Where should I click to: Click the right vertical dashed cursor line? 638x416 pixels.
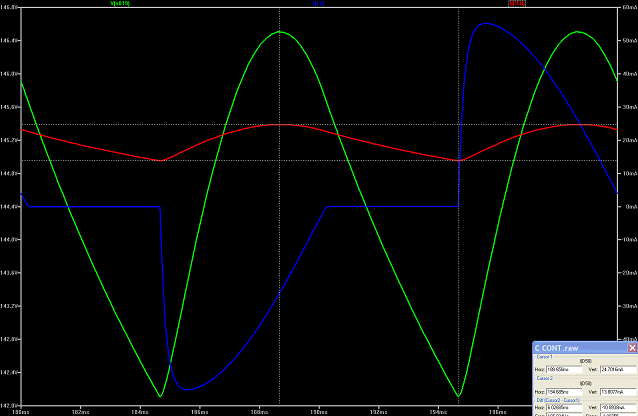tap(459, 100)
